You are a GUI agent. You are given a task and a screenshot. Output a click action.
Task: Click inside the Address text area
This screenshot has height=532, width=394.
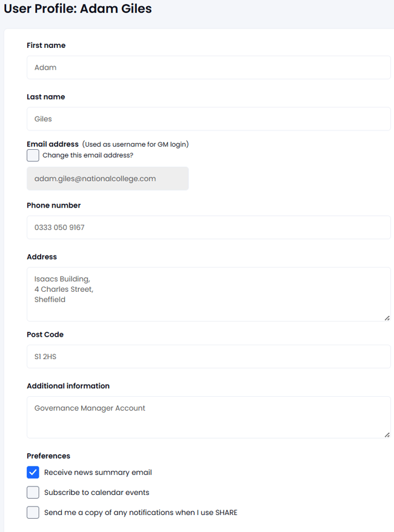tap(209, 294)
